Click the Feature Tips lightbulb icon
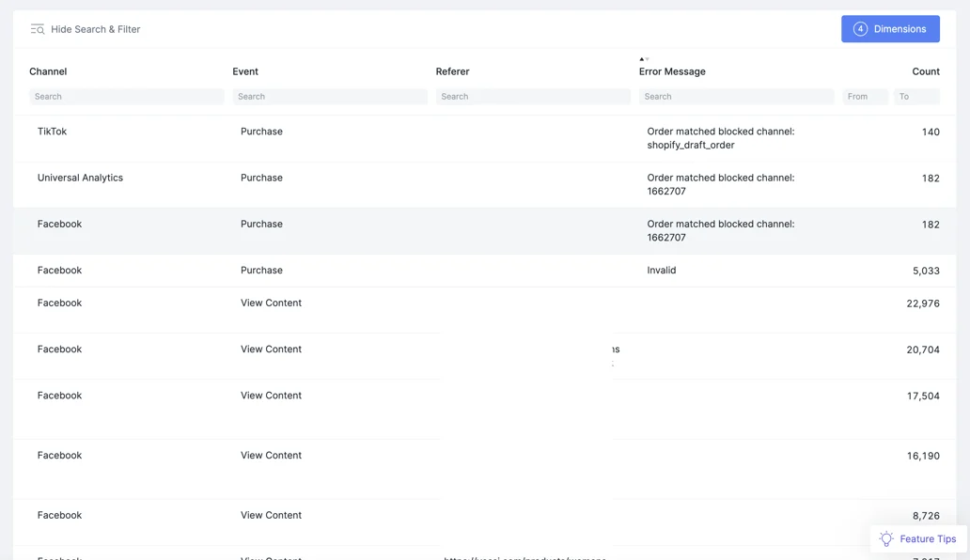This screenshot has width=970, height=560. (886, 539)
